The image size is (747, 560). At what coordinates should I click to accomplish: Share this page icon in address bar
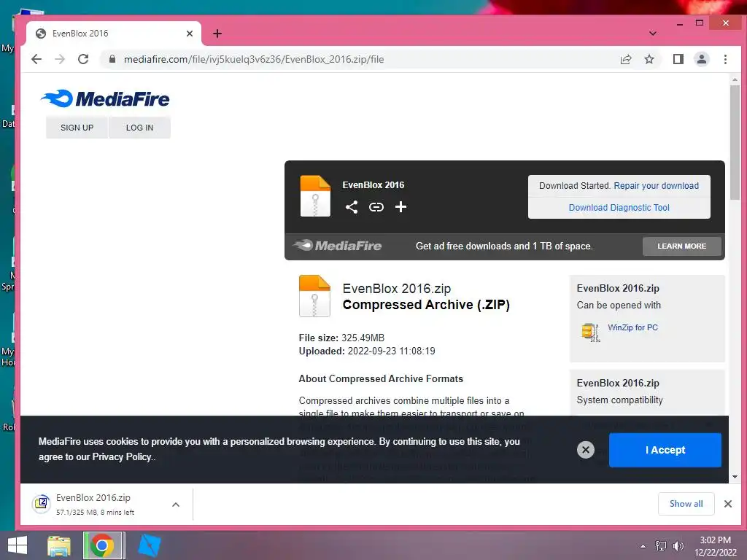pos(625,59)
